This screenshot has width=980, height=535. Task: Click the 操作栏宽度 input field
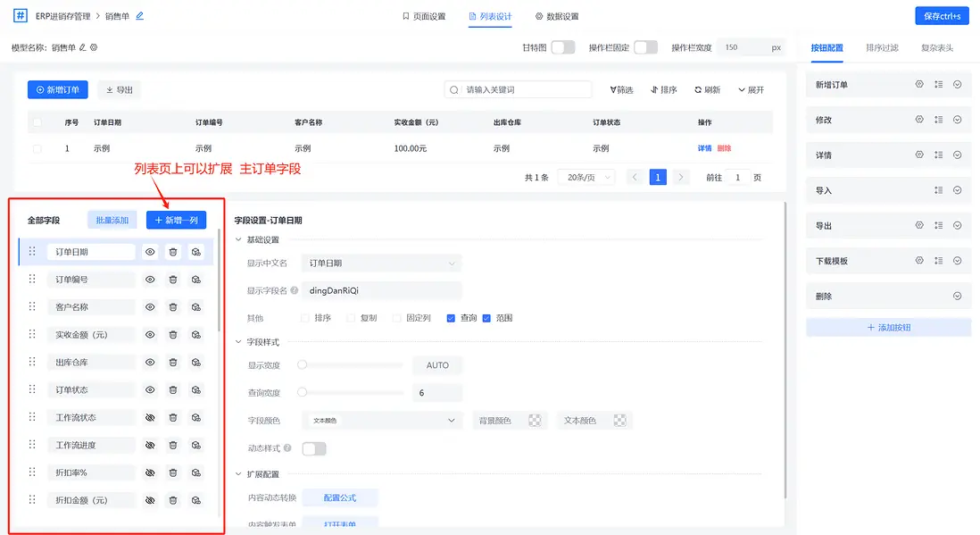tap(752, 47)
